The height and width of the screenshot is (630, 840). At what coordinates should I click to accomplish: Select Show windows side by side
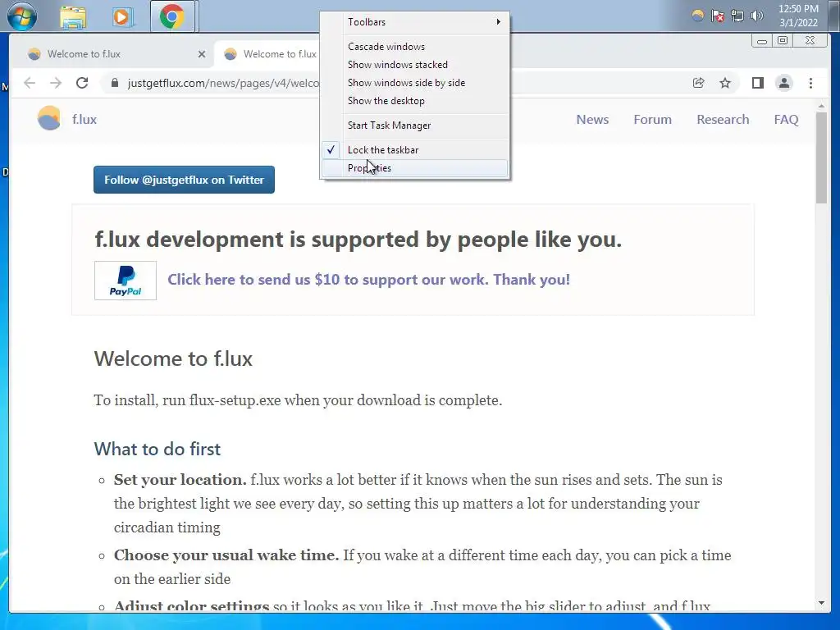tap(415, 83)
